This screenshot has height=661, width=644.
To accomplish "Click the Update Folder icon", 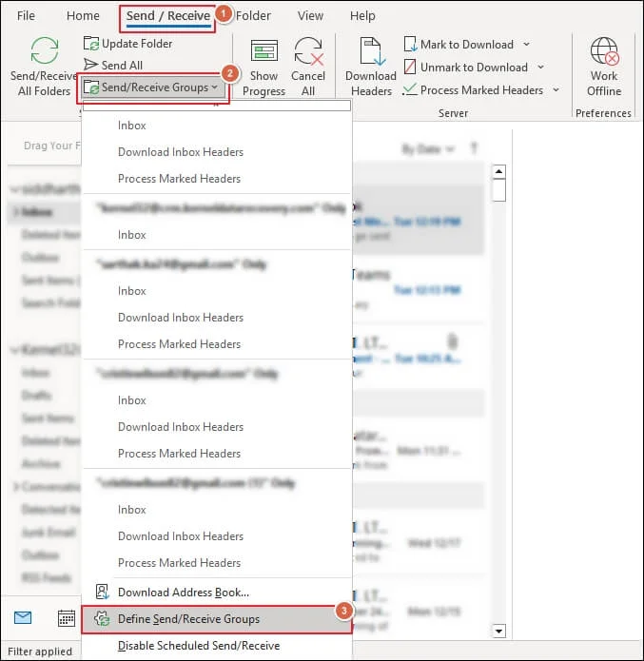I will tap(91, 44).
